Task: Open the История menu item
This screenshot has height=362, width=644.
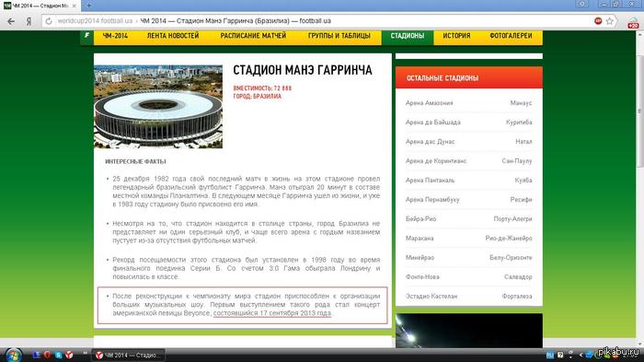Action: point(456,36)
